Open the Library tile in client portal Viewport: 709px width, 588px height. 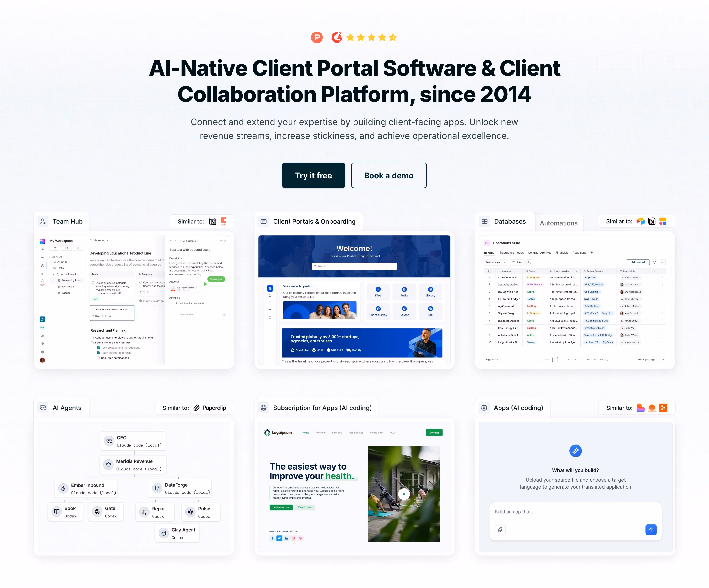coord(430,292)
